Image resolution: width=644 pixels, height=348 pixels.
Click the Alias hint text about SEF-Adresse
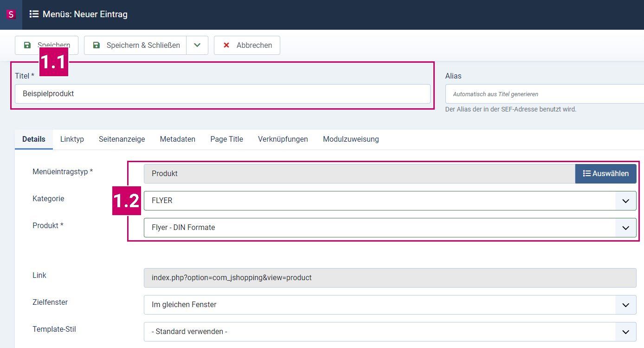point(511,110)
